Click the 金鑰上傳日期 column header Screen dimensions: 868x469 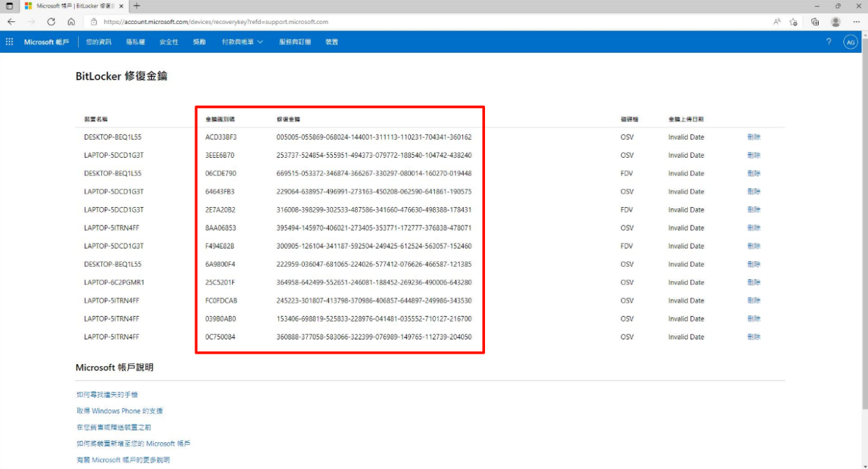click(x=686, y=119)
